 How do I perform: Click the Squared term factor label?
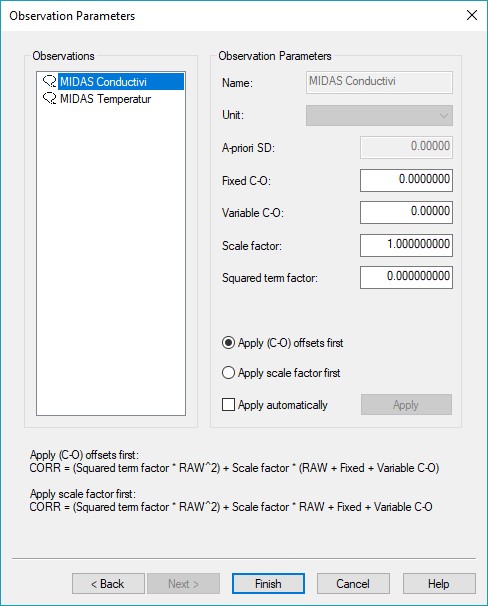point(270,278)
